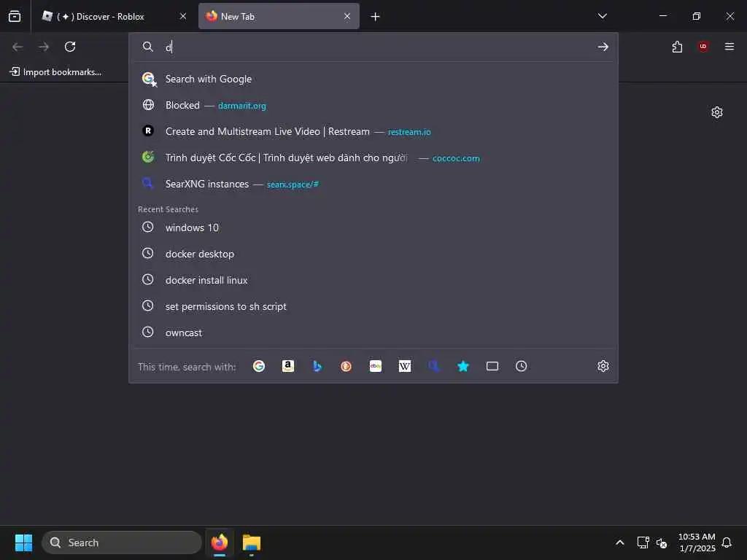
Task: Open the Blocked darmarit.org suggestion
Action: [373, 105]
